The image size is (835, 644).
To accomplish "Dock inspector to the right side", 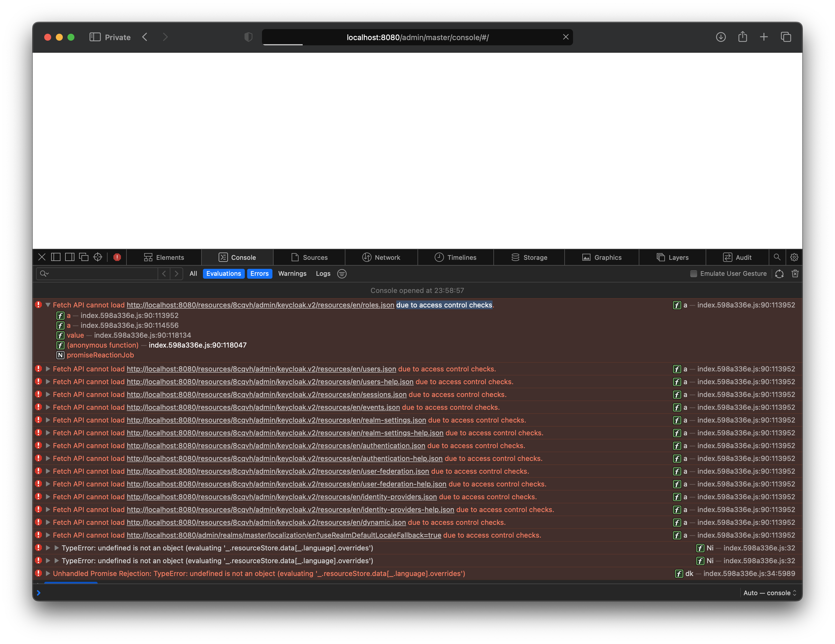I will pos(69,257).
